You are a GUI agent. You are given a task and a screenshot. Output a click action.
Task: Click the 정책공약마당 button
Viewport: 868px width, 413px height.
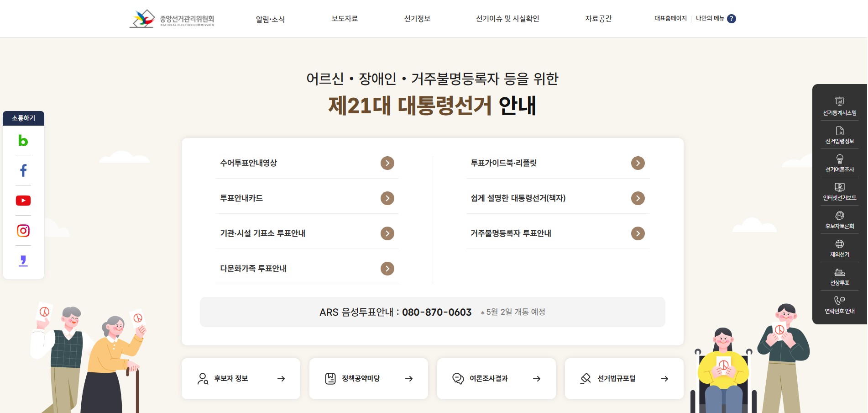pos(369,379)
